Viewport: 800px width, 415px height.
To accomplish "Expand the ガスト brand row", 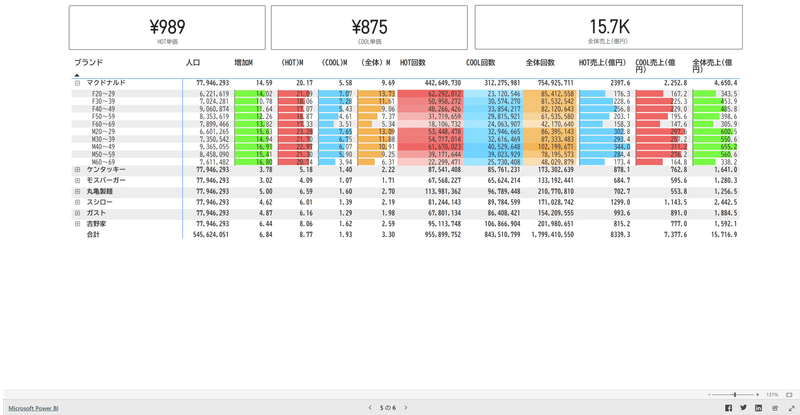I will [x=78, y=213].
